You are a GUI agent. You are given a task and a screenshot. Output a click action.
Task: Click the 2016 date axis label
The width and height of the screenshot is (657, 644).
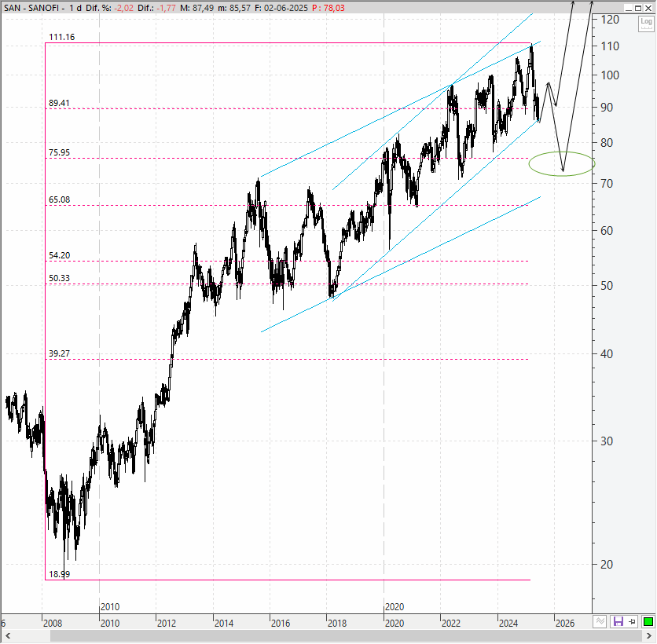[x=281, y=624]
